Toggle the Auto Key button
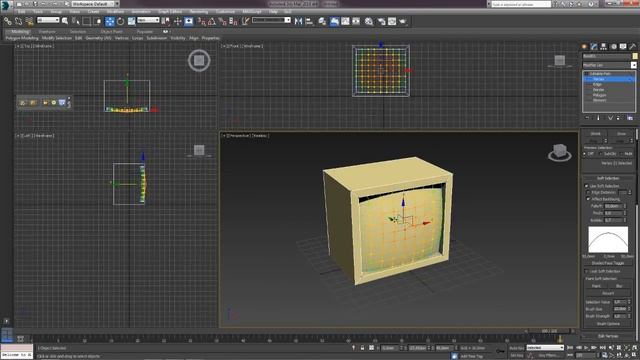Image resolution: width=640 pixels, height=360 pixels. [516, 348]
